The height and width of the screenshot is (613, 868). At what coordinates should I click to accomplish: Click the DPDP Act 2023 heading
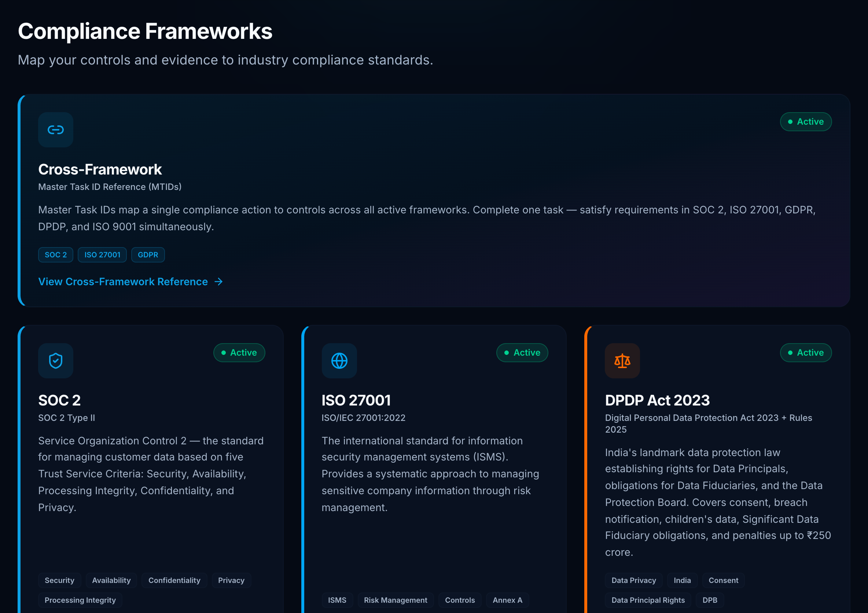[x=658, y=400]
